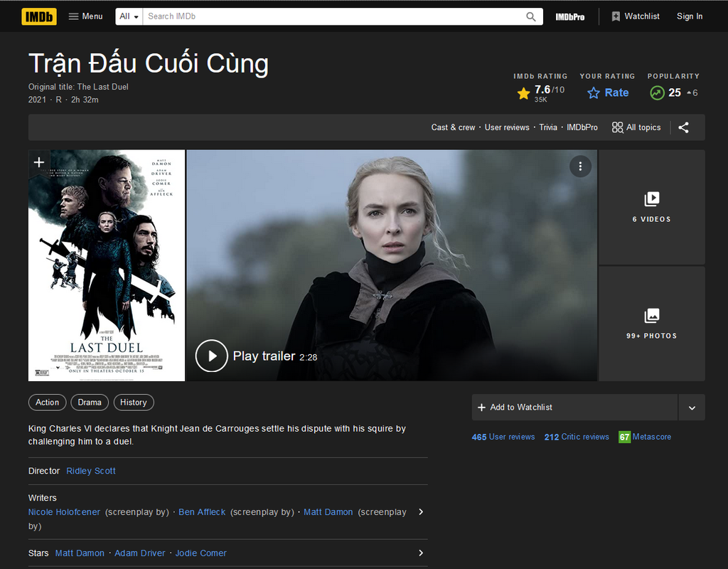The image size is (728, 569).
Task: Open IMDbPro from the header
Action: pos(569,17)
